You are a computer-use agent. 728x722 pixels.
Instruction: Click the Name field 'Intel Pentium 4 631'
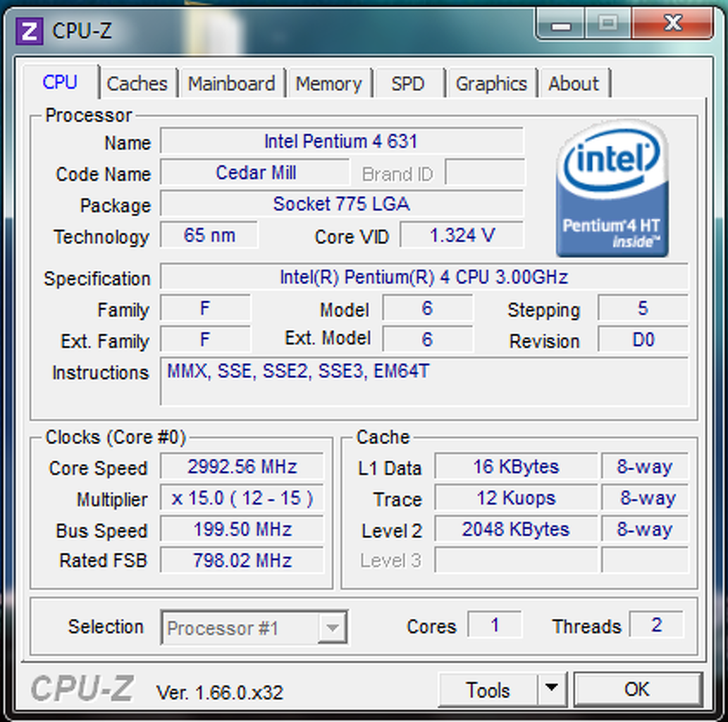pyautogui.click(x=342, y=141)
